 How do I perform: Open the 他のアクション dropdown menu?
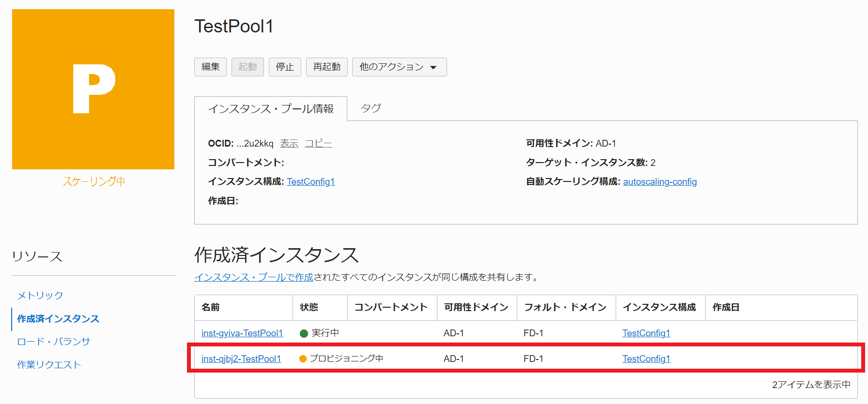(399, 67)
